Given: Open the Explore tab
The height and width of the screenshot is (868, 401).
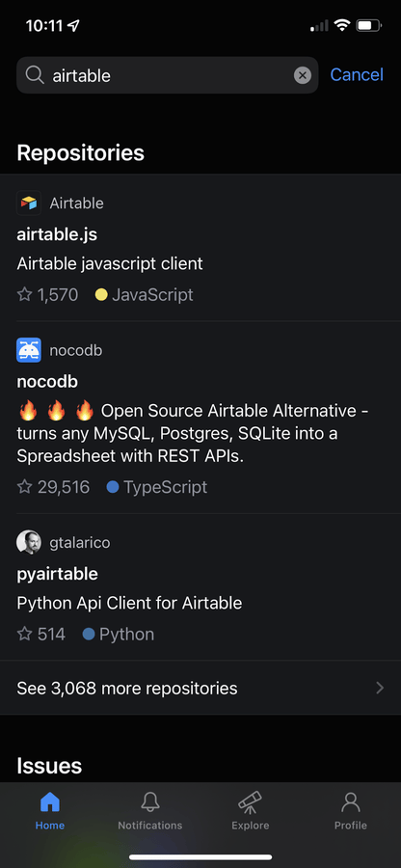Looking at the screenshot, I should coord(250,810).
